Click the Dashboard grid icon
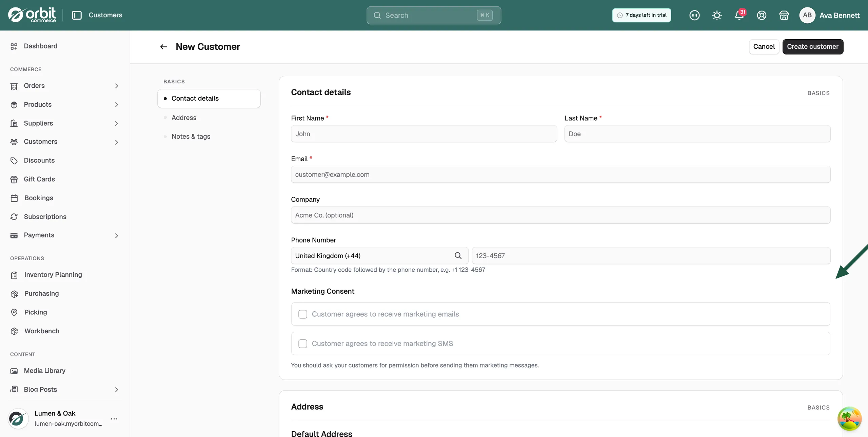 pos(14,46)
